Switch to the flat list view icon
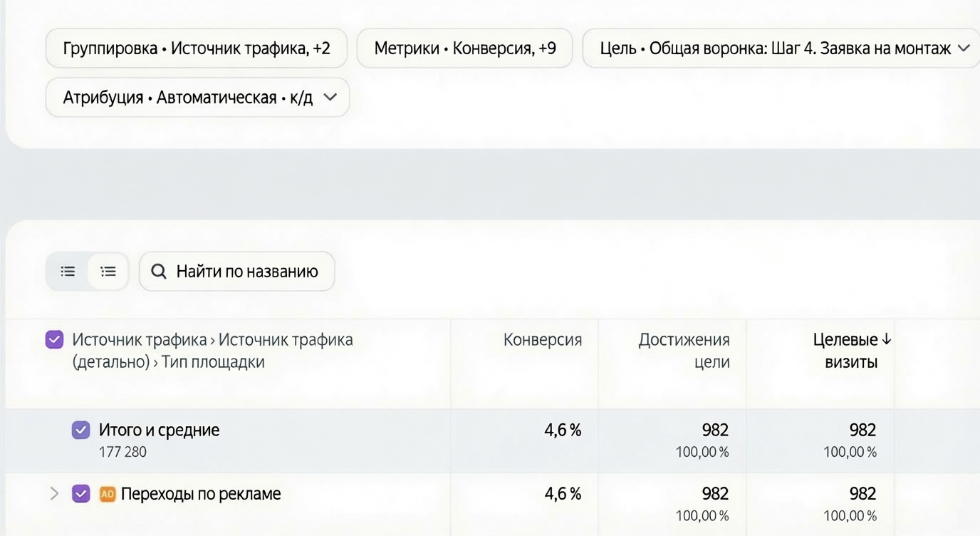Viewport: 980px width, 536px height. [68, 272]
